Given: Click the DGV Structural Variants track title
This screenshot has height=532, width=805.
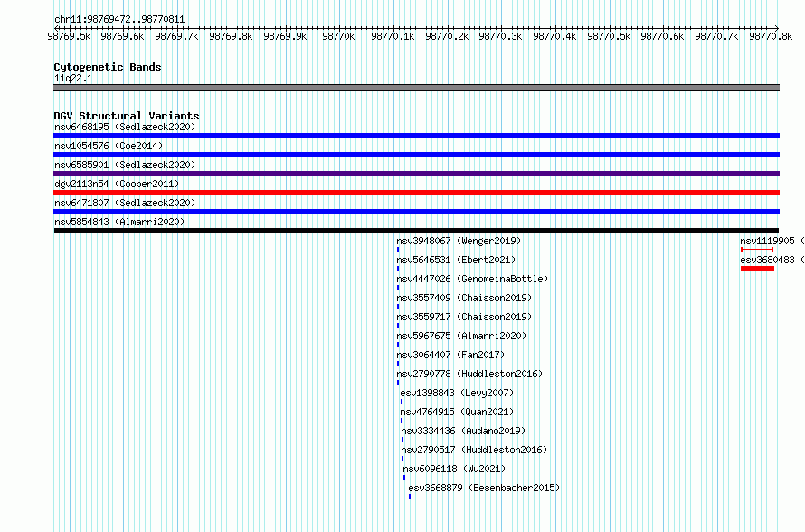Looking at the screenshot, I should 127,116.
